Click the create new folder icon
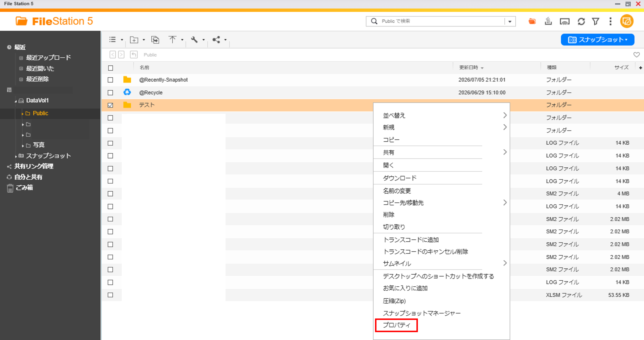Image resolution: width=644 pixels, height=340 pixels. (x=134, y=40)
